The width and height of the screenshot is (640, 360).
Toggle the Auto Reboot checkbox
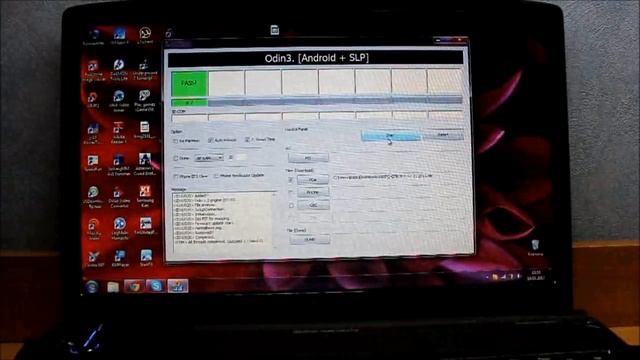coord(211,140)
